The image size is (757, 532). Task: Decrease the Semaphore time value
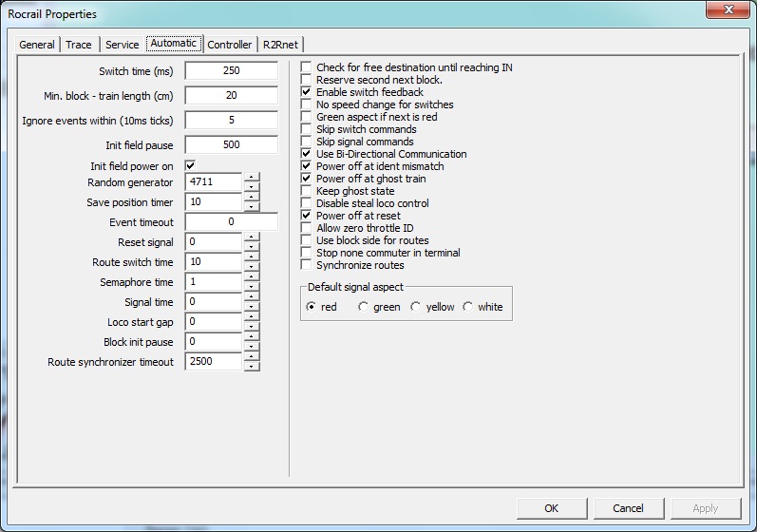click(x=252, y=287)
